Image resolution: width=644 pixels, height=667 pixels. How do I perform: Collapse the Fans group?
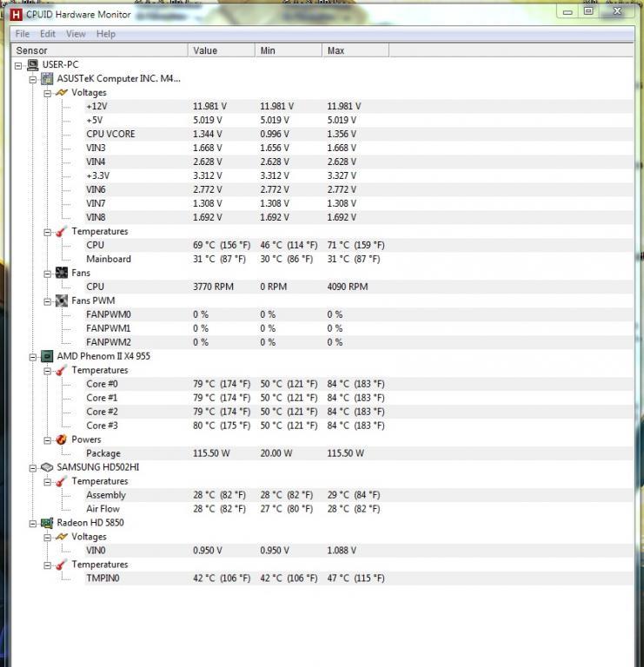48,274
